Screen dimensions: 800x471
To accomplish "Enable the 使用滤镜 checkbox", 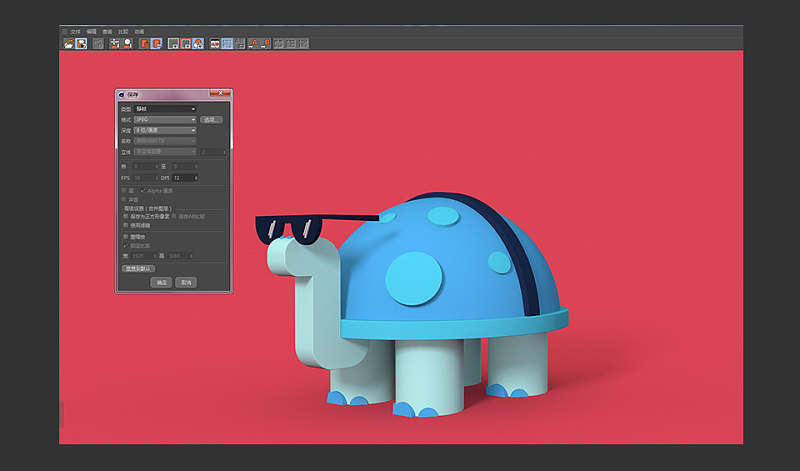I will tap(125, 225).
